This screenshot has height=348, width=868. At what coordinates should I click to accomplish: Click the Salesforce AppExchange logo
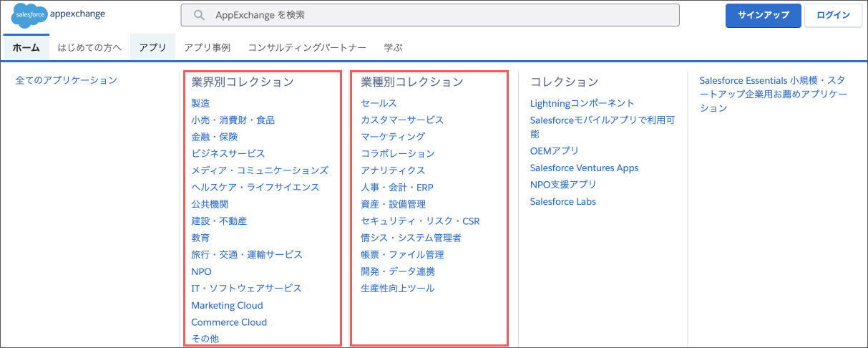[59, 15]
